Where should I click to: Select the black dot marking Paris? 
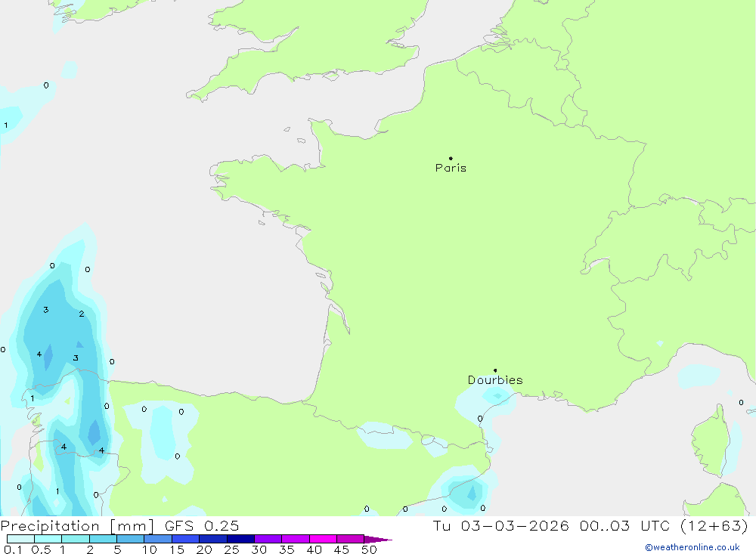(x=451, y=158)
